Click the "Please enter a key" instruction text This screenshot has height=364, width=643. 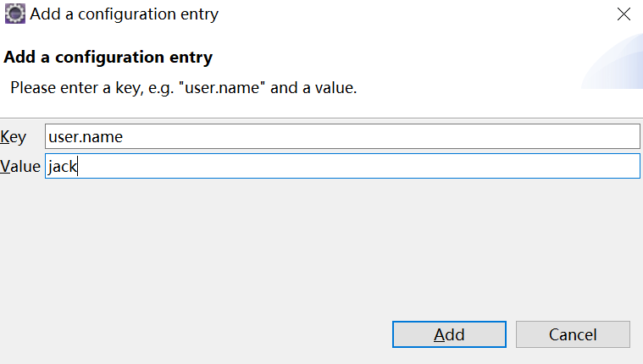tap(183, 87)
